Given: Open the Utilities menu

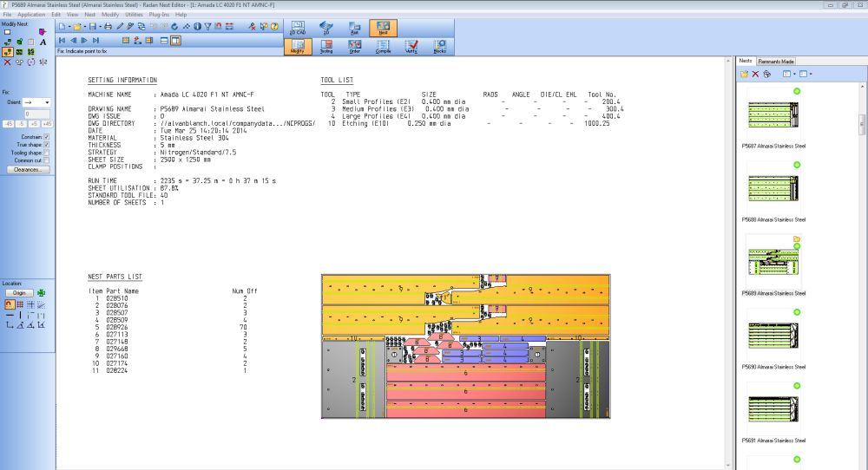Looking at the screenshot, I should click(135, 15).
